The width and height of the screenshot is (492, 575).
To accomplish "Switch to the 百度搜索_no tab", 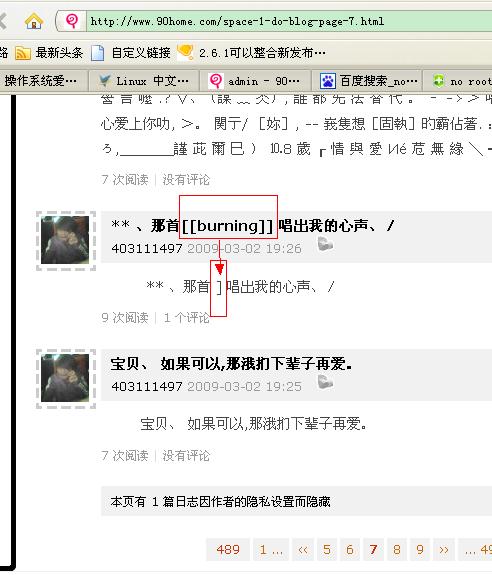I will coord(367,81).
